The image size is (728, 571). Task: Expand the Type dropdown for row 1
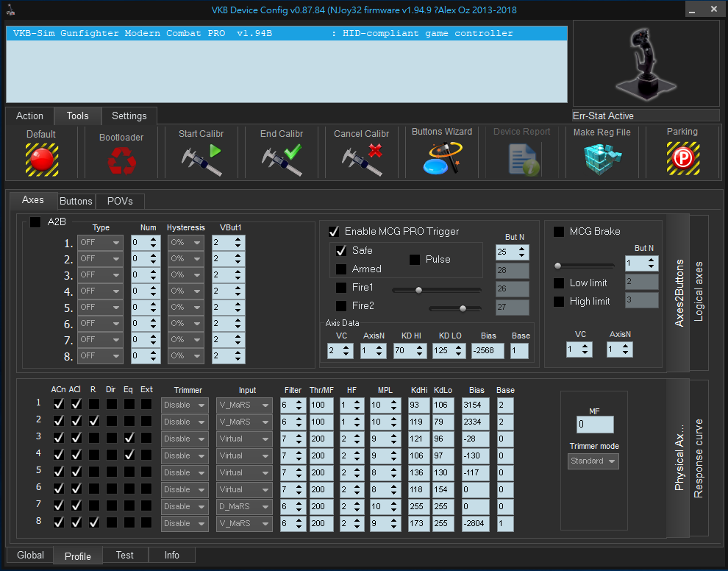pyautogui.click(x=100, y=243)
